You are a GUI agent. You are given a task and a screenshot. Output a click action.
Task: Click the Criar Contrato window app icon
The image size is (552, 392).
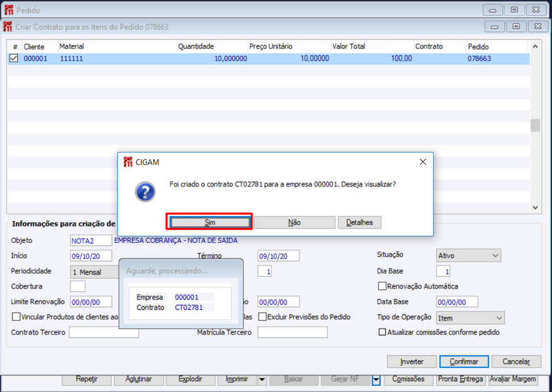coord(8,27)
